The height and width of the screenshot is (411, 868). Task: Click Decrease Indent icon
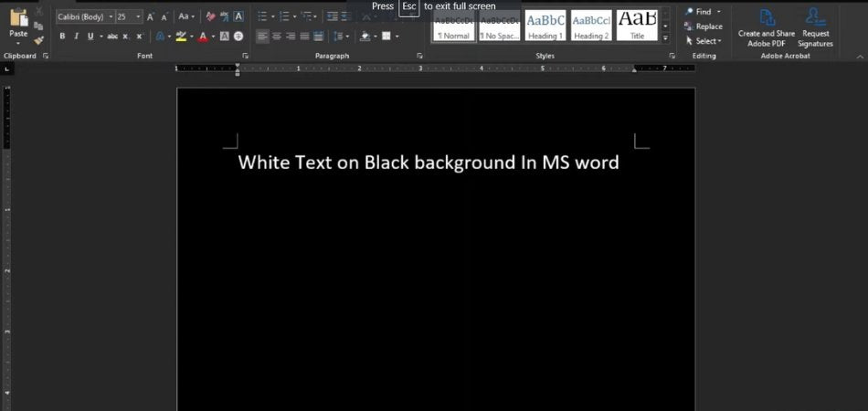pyautogui.click(x=333, y=16)
